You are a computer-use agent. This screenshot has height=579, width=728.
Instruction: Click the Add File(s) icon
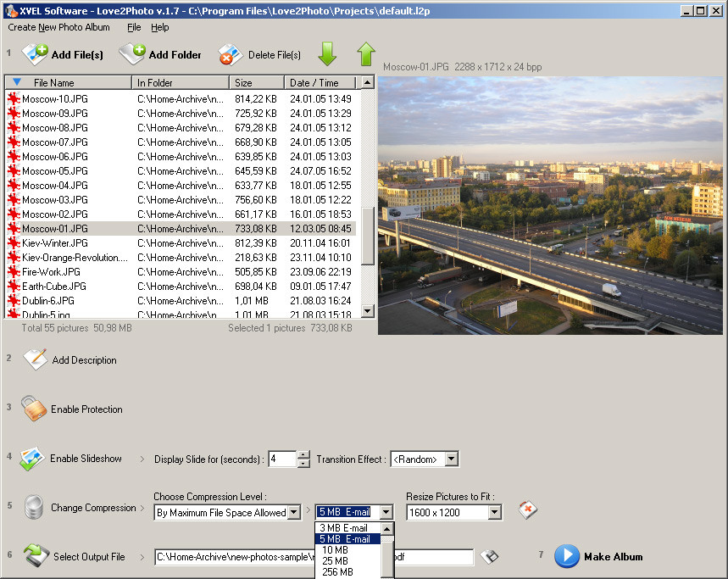point(36,54)
